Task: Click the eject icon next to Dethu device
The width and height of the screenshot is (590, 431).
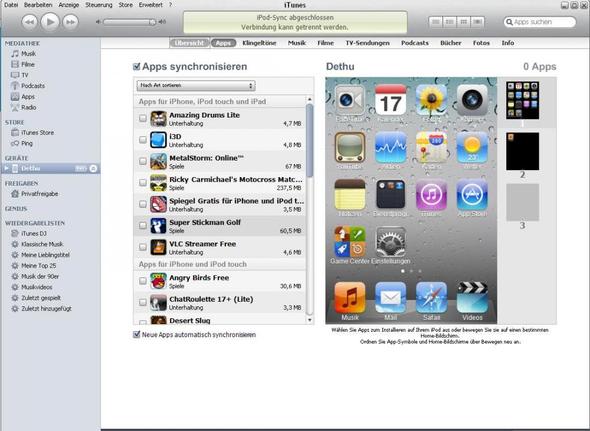Action: (x=93, y=169)
